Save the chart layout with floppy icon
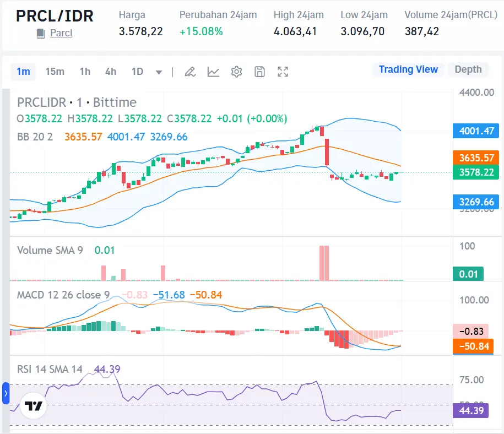This screenshot has width=504, height=434. [x=259, y=72]
